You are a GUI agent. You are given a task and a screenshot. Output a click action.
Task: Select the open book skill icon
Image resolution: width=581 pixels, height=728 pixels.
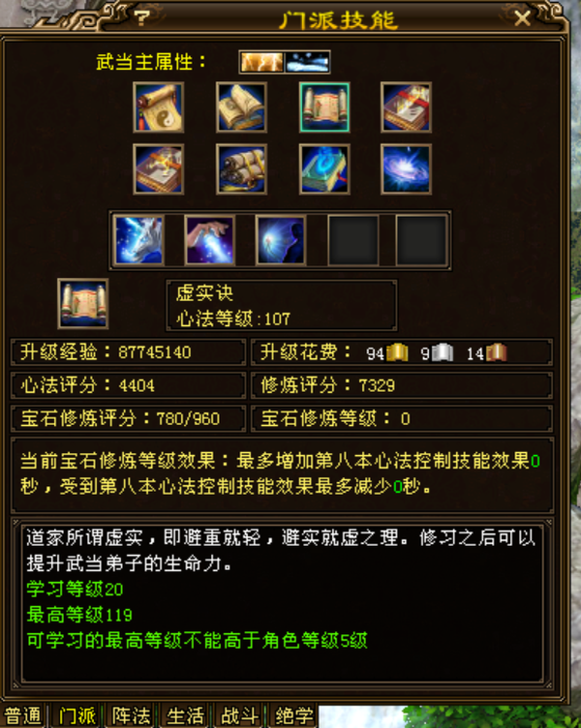tap(241, 107)
